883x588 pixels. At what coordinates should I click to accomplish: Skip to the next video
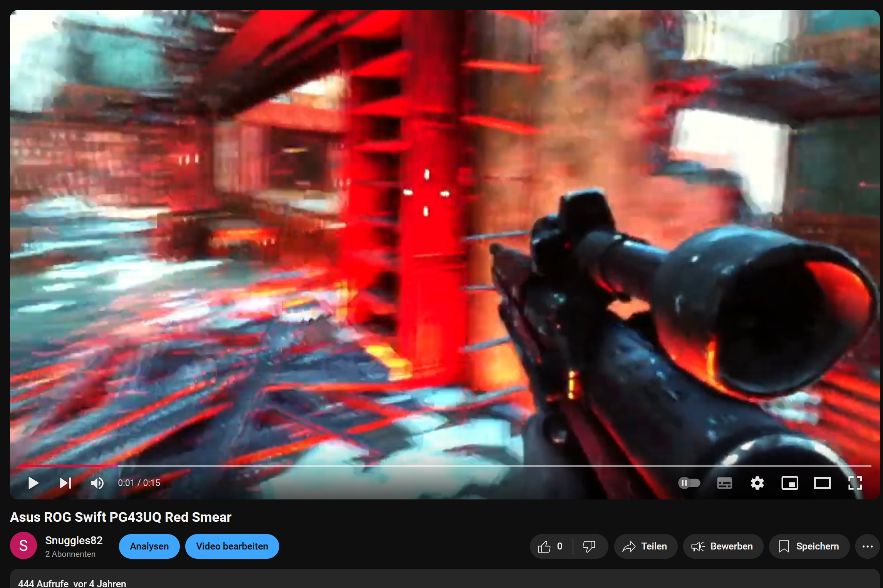pos(65,483)
